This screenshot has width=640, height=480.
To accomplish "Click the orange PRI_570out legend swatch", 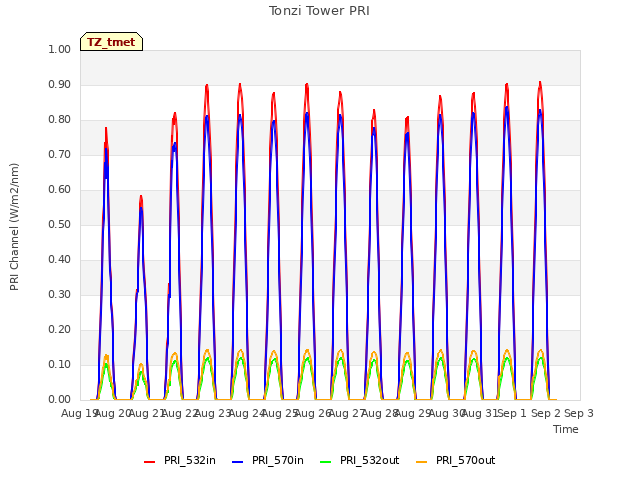I will coord(422,462).
